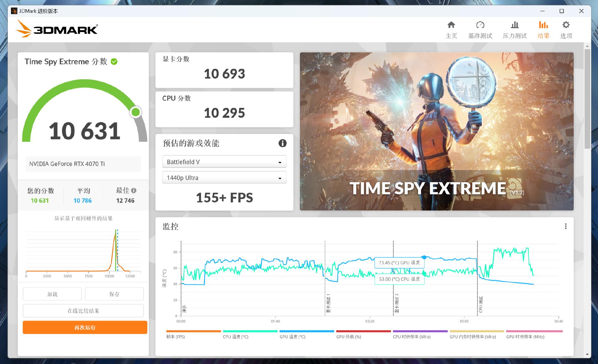
Task: Toggle the 帧率 (FPS) legend series
Action: 176,337
